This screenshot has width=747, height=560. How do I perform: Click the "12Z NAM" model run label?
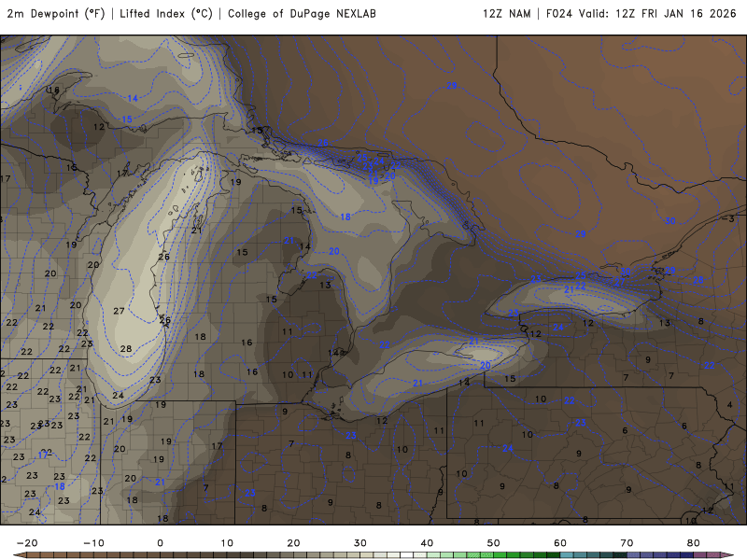coord(507,14)
